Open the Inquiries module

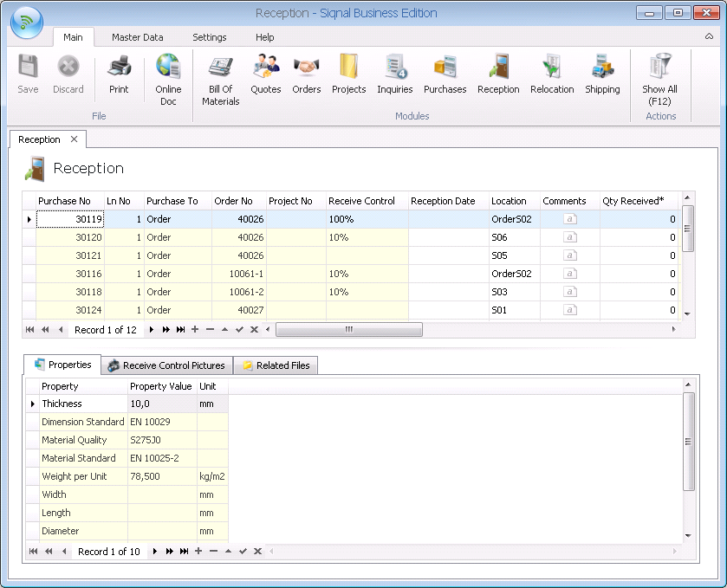pyautogui.click(x=395, y=74)
